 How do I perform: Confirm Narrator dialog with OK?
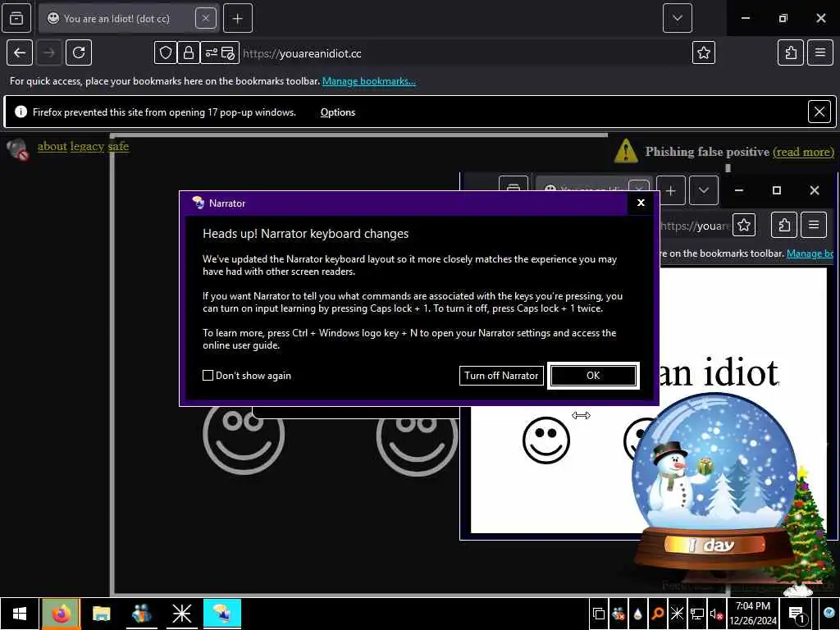click(593, 376)
